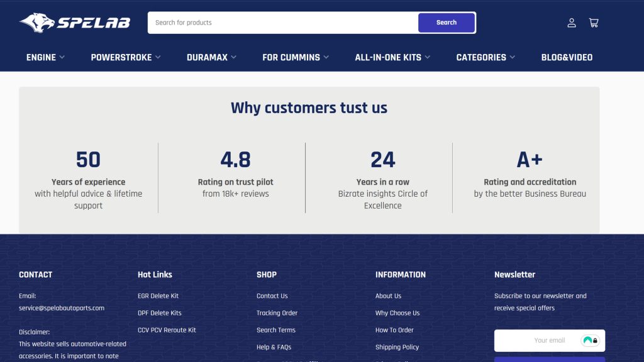Viewport: 644px width, 362px height.
Task: Open the ENGINE menu item
Action: (x=41, y=57)
